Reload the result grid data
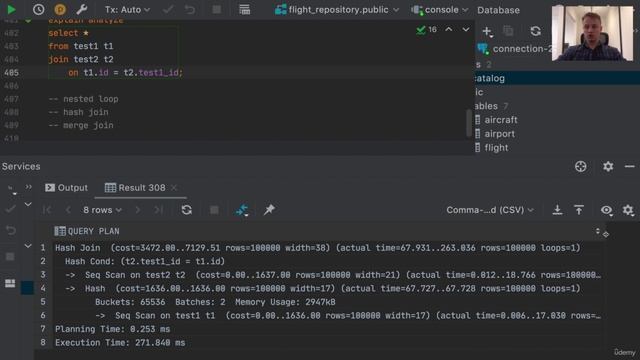640x360 pixels. pyautogui.click(x=187, y=210)
